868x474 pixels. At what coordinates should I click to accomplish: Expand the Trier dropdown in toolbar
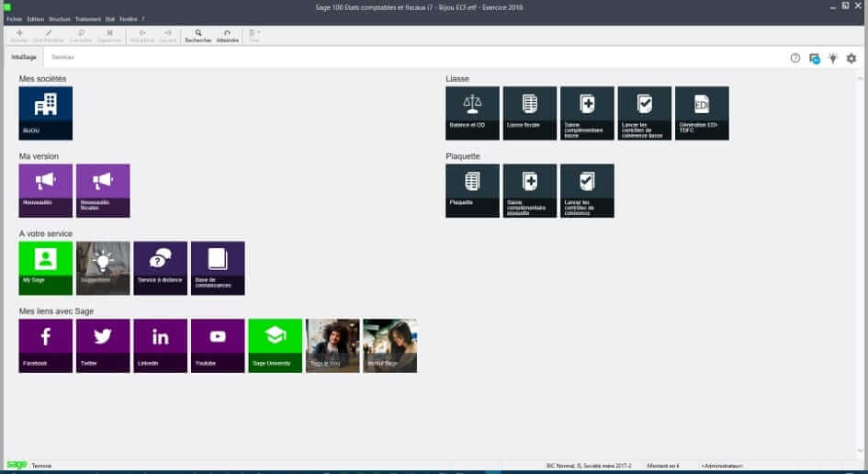(x=254, y=37)
